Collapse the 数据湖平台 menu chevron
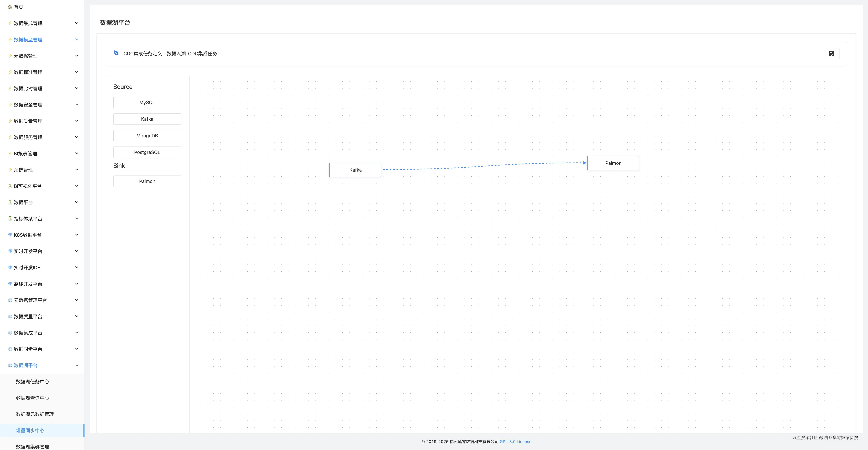This screenshot has height=450, width=868. [77, 365]
